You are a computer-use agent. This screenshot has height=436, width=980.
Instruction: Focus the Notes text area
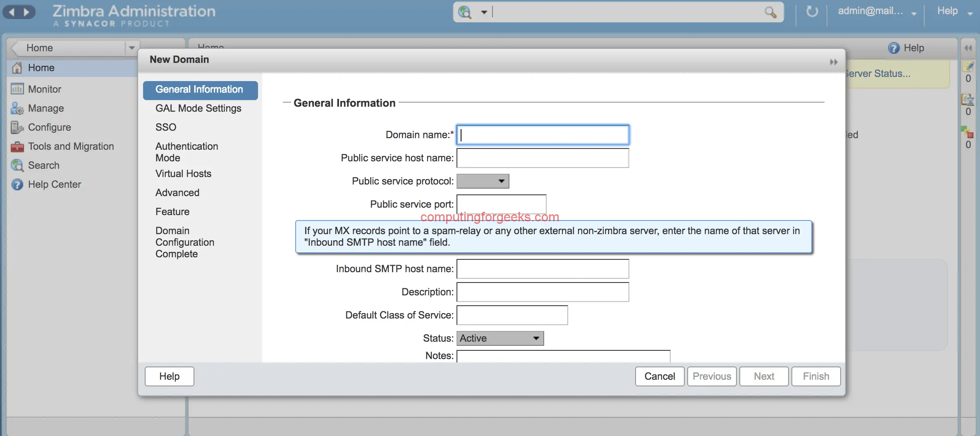563,356
